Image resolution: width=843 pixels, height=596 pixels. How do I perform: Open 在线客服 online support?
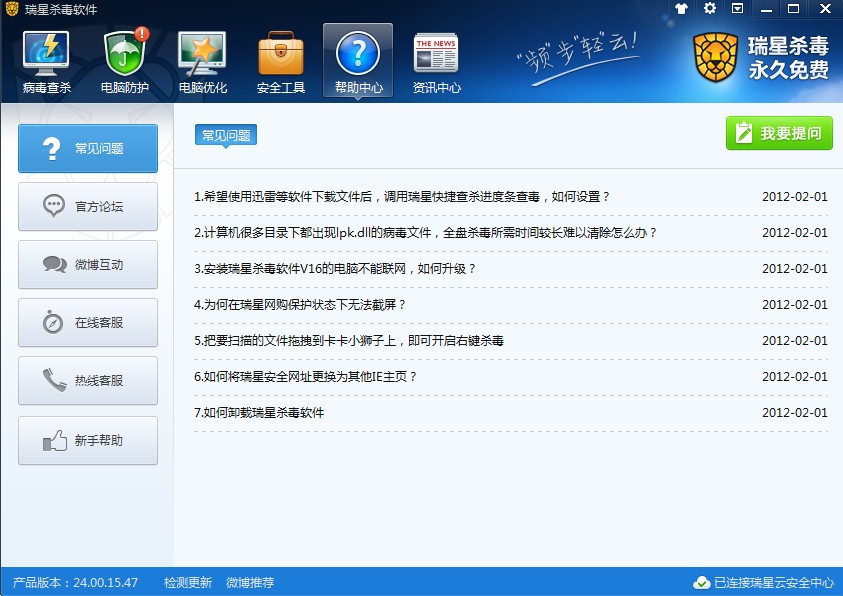point(88,323)
